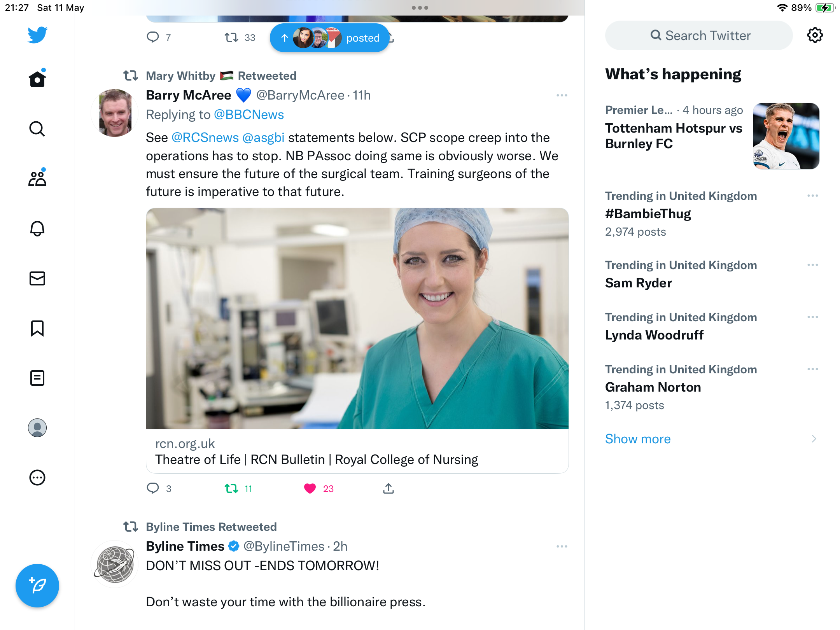Go to Home timeline icon
840x630 pixels.
pos(37,79)
